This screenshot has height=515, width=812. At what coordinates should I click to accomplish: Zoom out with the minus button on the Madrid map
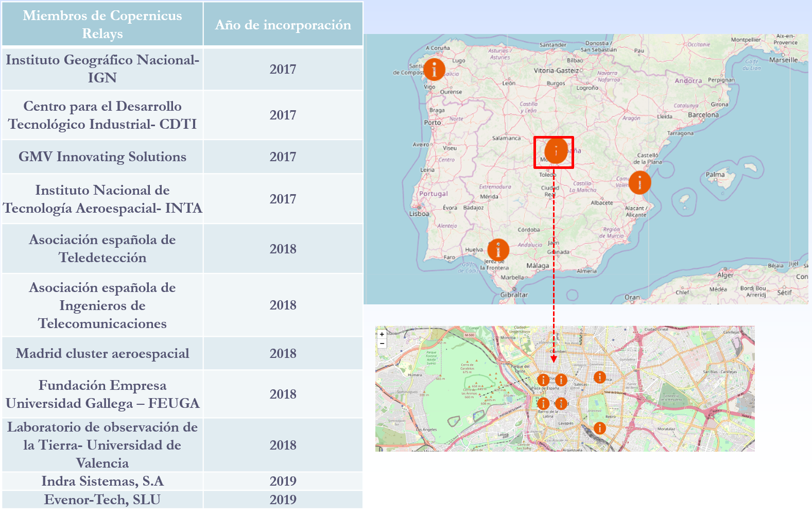coord(382,343)
